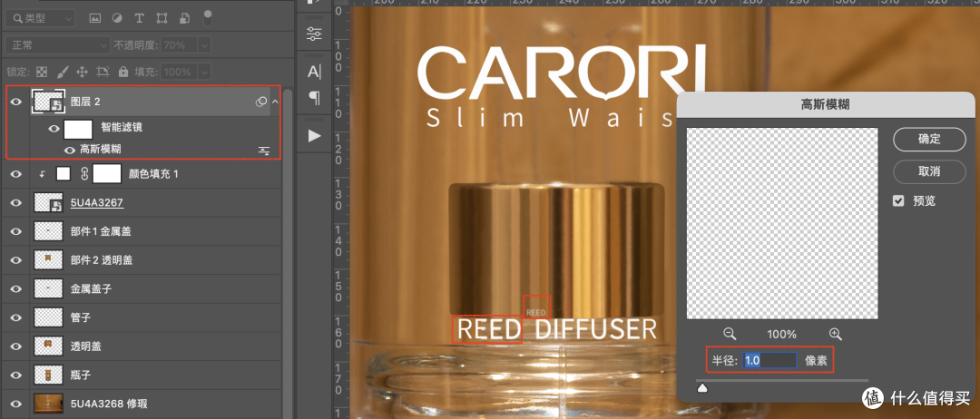This screenshot has height=419, width=980.
Task: Toggle the layer filtering switch
Action: pos(208,16)
